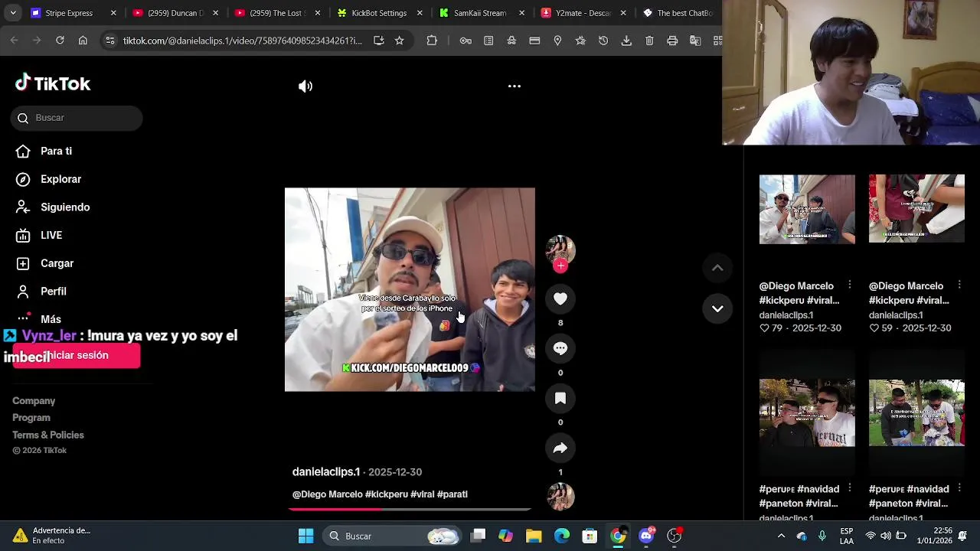Reload the page
The image size is (980, 551).
[x=60, y=41]
